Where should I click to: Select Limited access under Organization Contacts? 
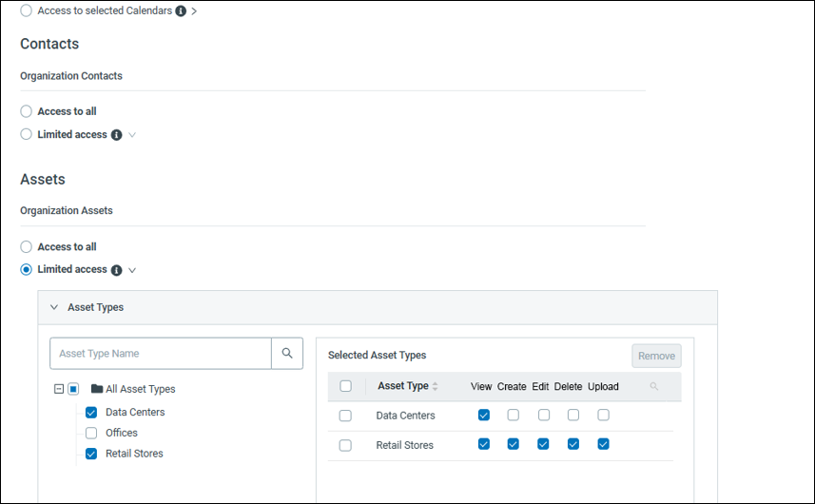coord(26,134)
